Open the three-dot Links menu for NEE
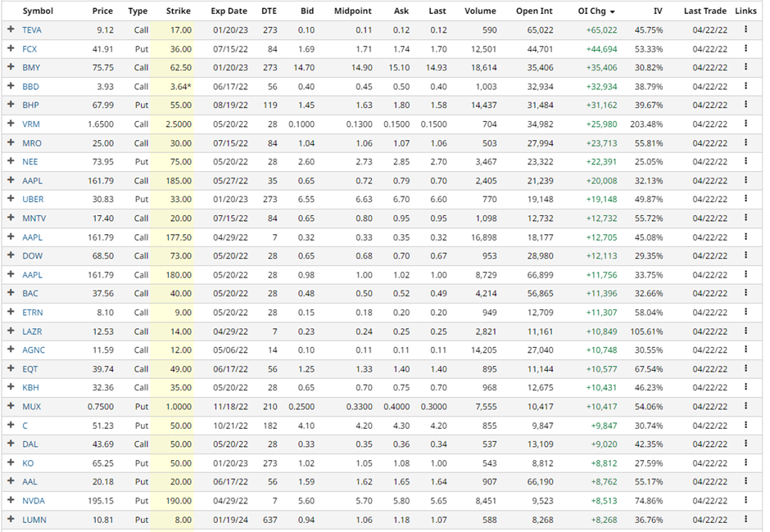 745,161
